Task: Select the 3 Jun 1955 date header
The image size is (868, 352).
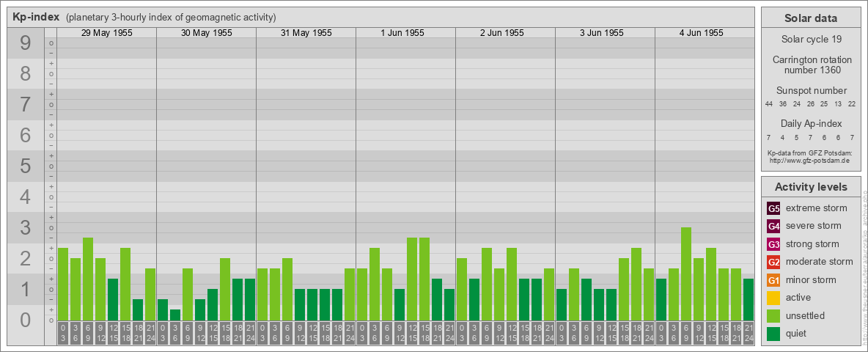Action: [602, 33]
